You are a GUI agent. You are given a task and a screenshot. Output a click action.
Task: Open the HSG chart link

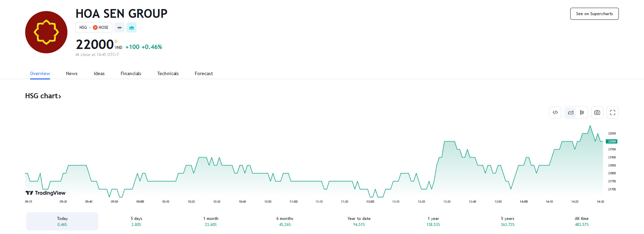point(43,96)
